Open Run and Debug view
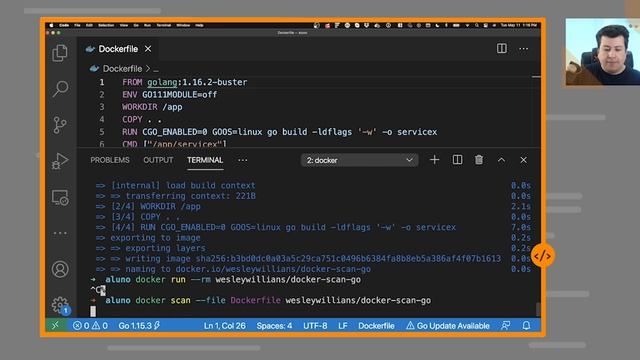Screen dimensions: 640x360 pyautogui.click(x=60, y=161)
